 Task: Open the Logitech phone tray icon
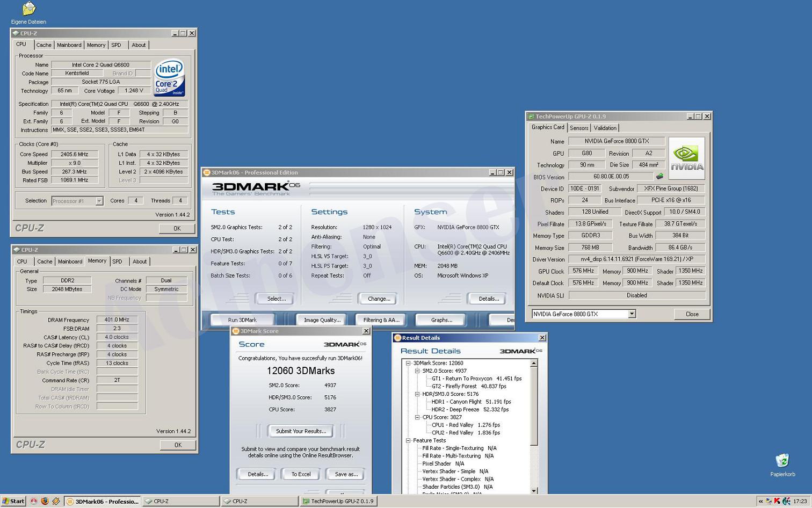(786, 502)
